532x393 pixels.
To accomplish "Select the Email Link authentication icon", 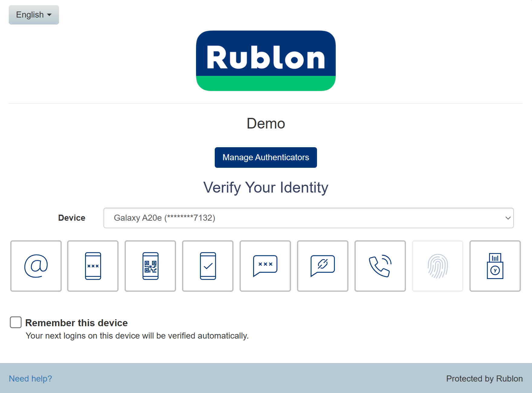I will tap(36, 266).
